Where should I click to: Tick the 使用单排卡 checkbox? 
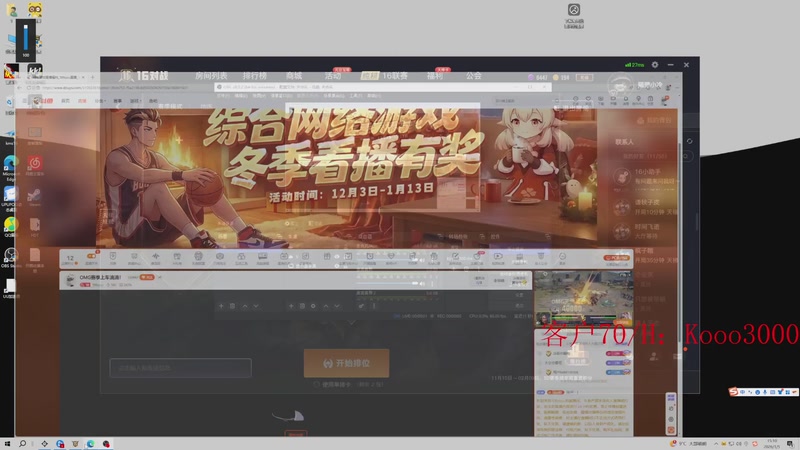pos(317,384)
